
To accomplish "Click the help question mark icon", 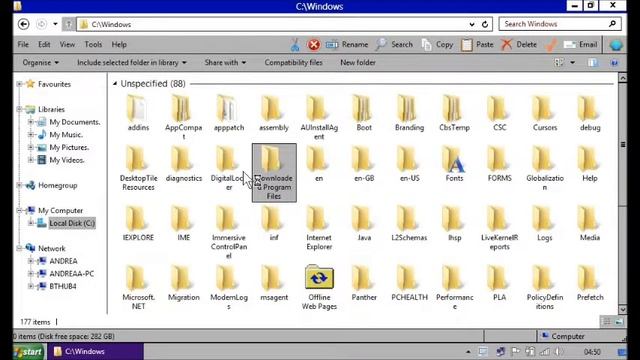I will [x=614, y=62].
